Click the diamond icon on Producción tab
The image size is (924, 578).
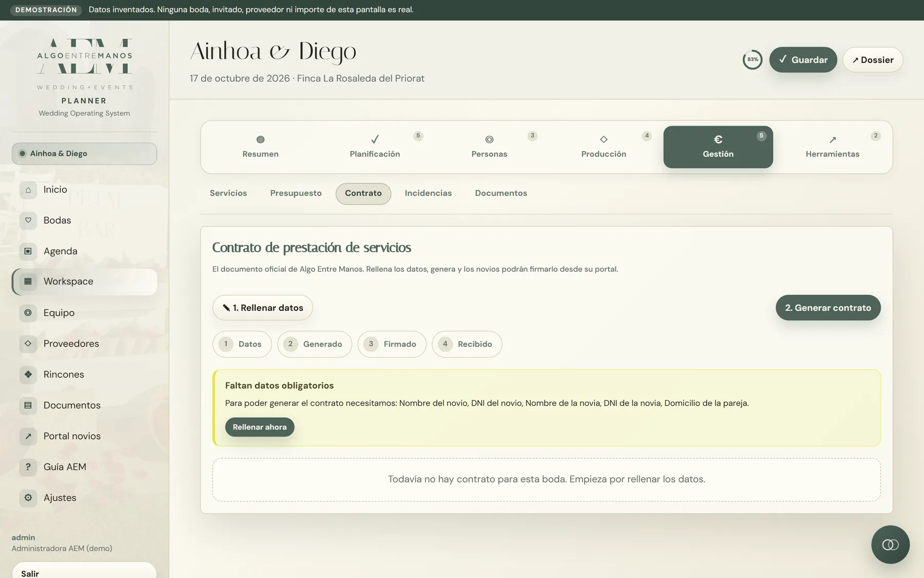click(x=604, y=139)
